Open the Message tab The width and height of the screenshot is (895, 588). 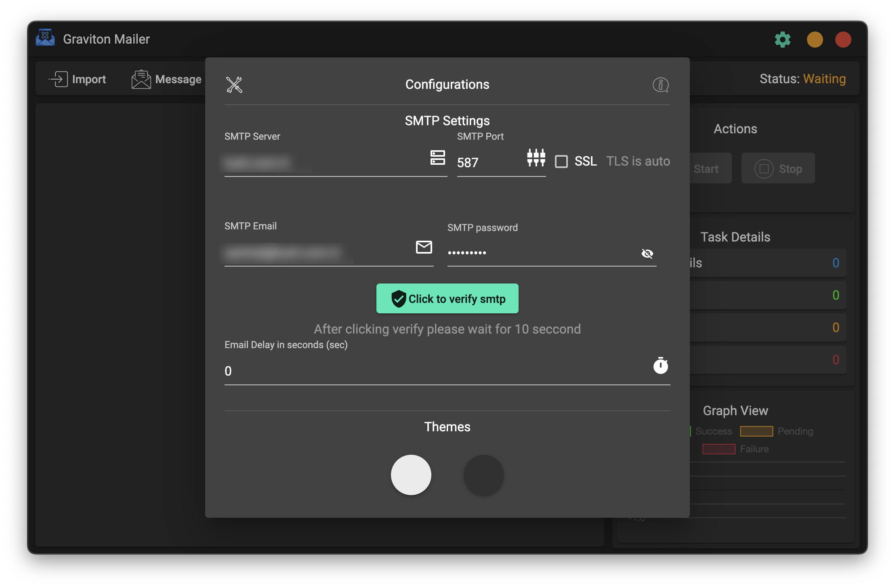click(x=166, y=79)
